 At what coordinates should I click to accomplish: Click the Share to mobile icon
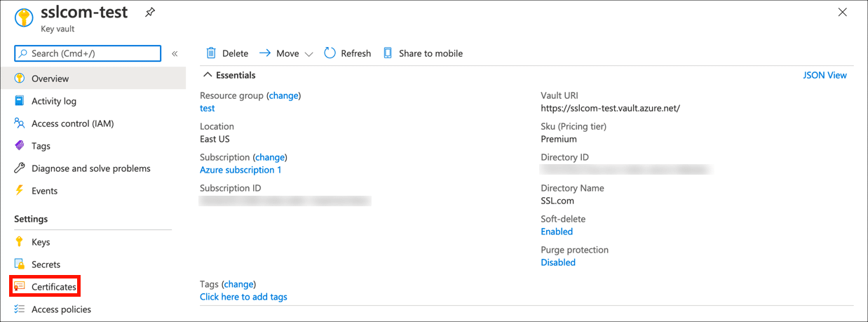[388, 53]
